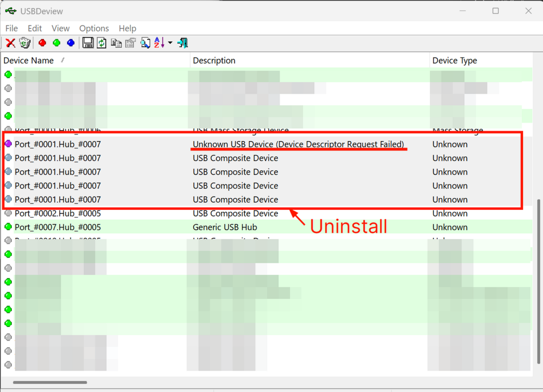Viewport: 543px width, 392px height.
Task: Click the red circle toolbar icon
Action: [x=42, y=43]
